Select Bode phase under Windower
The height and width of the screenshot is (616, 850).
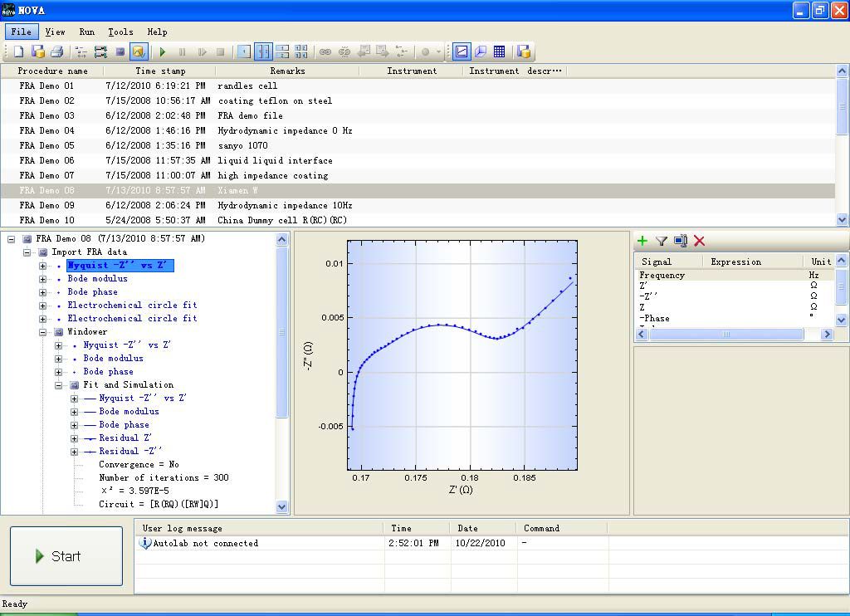(x=108, y=371)
